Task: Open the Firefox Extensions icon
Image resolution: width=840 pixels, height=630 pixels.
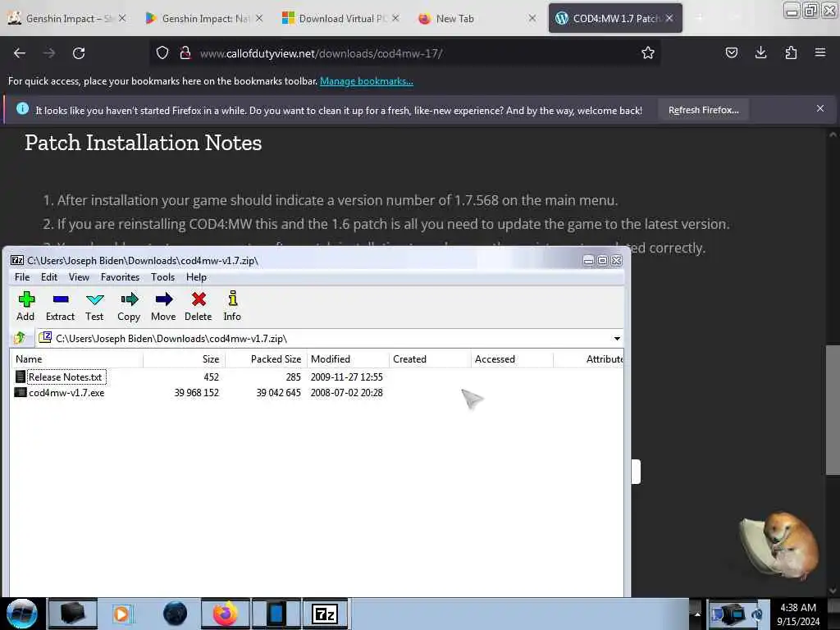Action: click(791, 52)
